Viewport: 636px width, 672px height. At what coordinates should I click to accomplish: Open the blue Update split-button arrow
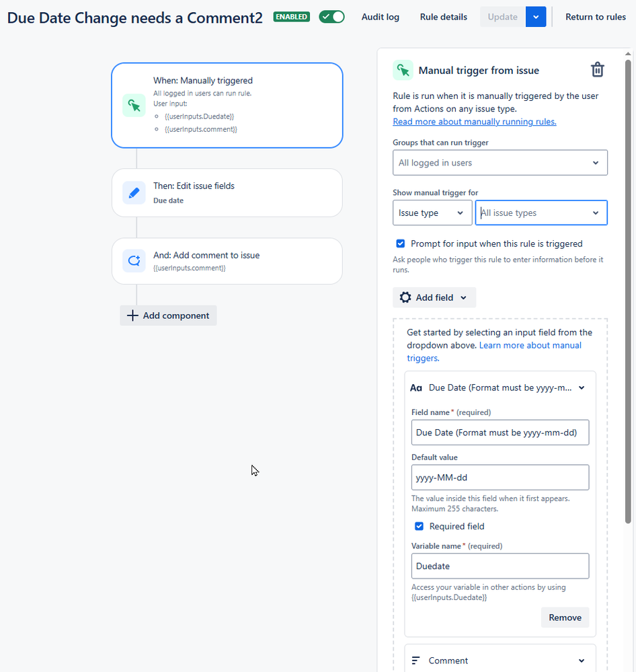(x=536, y=17)
